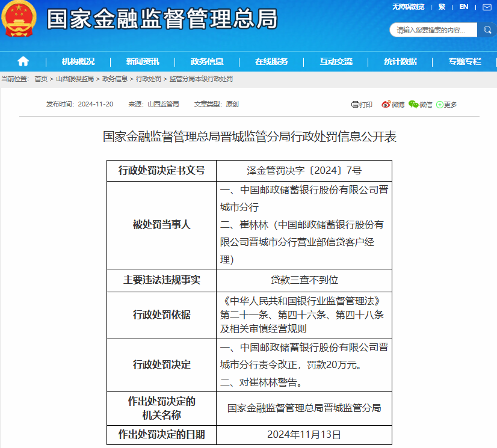
Task: Click the printer icon for 打印
Action: pyautogui.click(x=354, y=104)
